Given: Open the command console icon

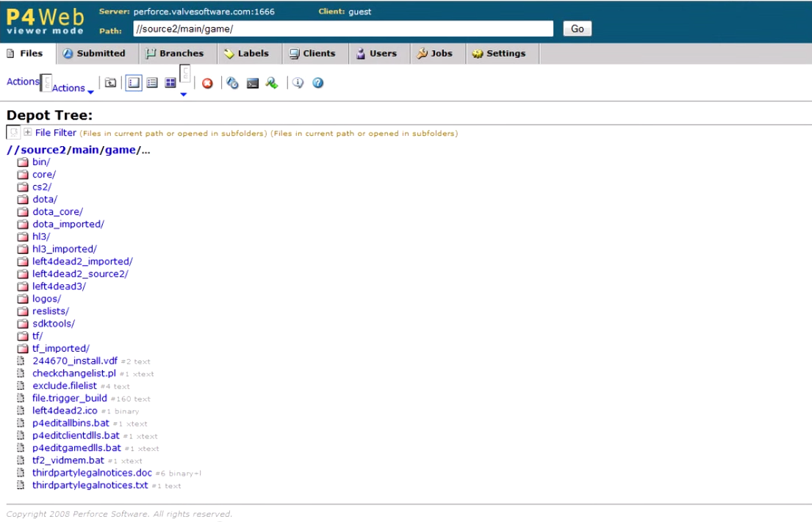Looking at the screenshot, I should pyautogui.click(x=252, y=83).
